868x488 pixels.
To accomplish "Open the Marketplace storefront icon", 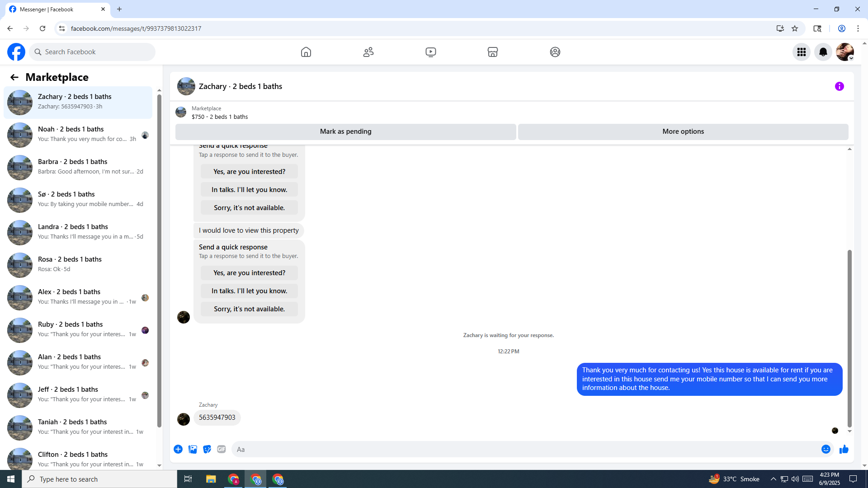I will (x=493, y=52).
